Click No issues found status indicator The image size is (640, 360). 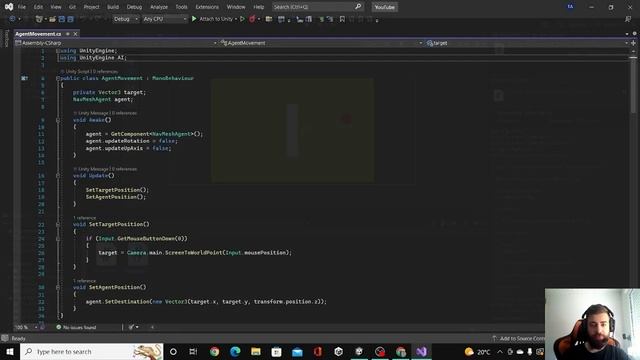pos(76,327)
